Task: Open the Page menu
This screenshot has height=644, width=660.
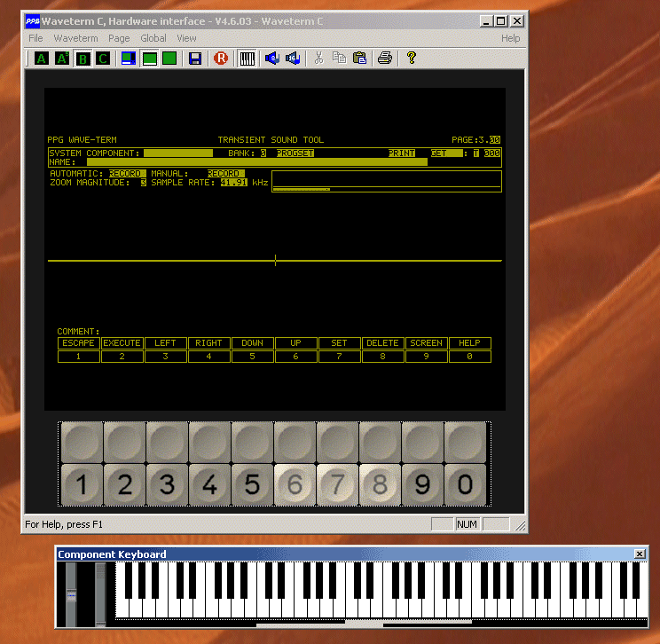Action: click(x=119, y=38)
